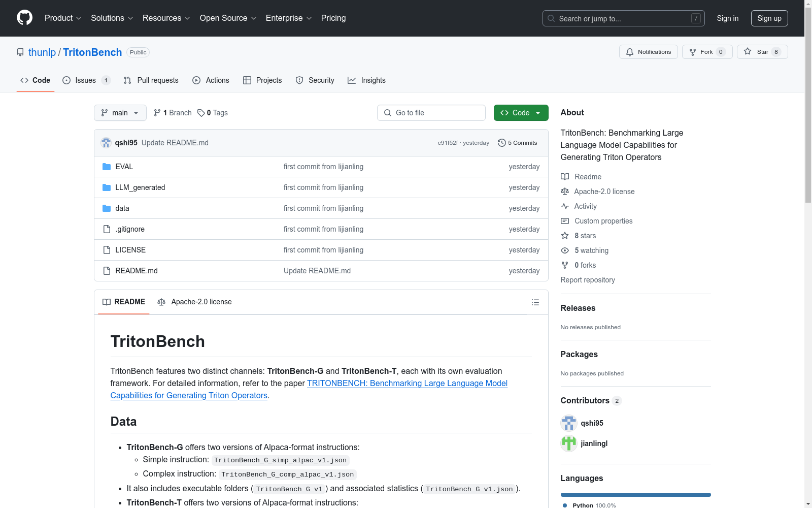Screen dimensions: 812x508
Task: Click the qshi95 commit author avatar
Action: (x=106, y=143)
